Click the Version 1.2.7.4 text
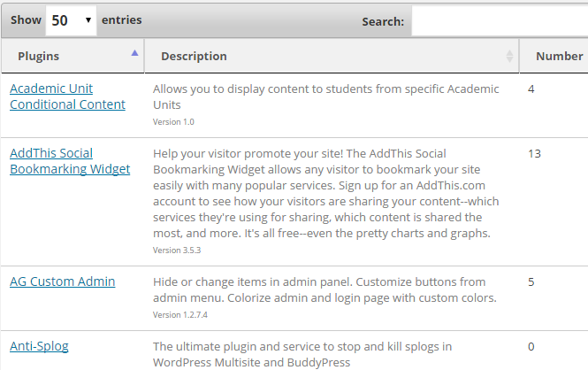 (182, 314)
